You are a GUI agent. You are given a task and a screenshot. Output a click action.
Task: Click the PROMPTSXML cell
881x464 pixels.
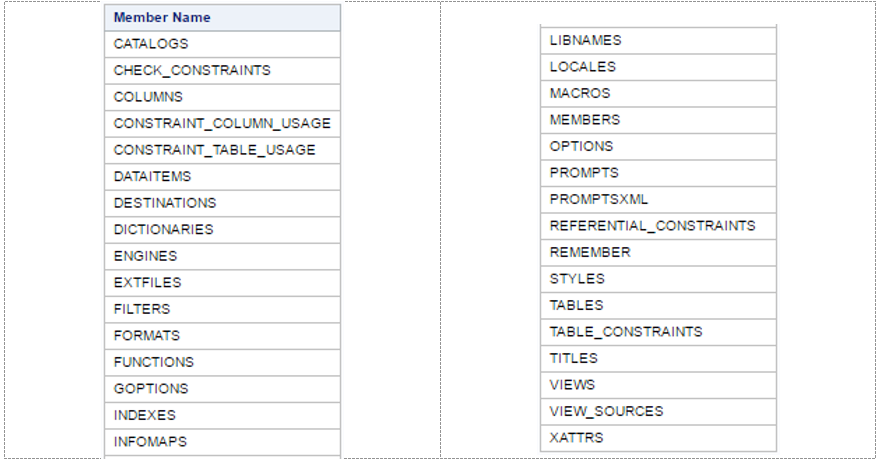click(599, 199)
